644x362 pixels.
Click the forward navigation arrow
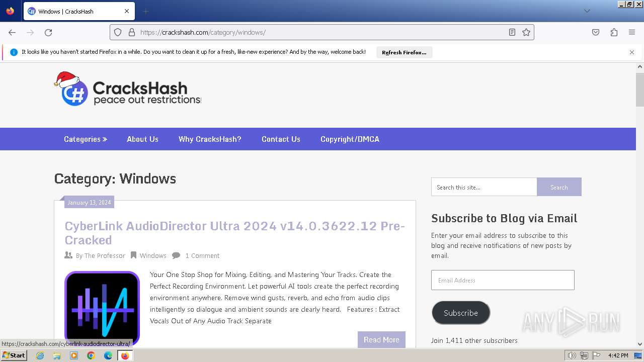point(30,32)
